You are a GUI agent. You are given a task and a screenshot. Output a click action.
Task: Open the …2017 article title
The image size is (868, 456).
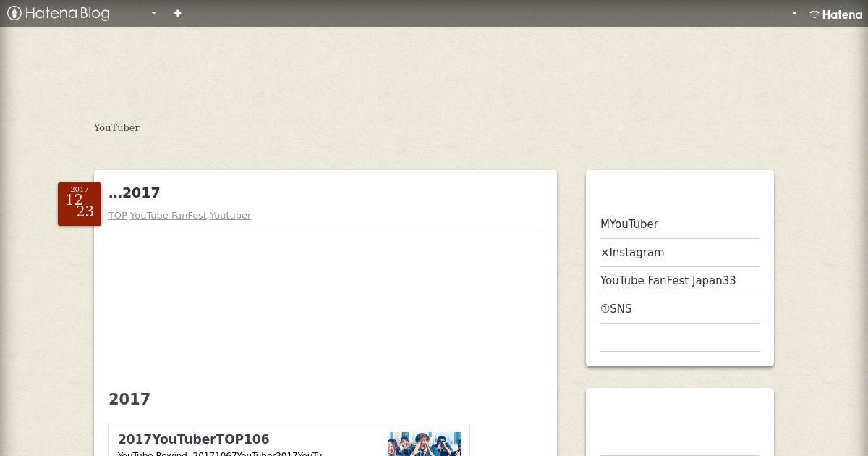tap(135, 193)
